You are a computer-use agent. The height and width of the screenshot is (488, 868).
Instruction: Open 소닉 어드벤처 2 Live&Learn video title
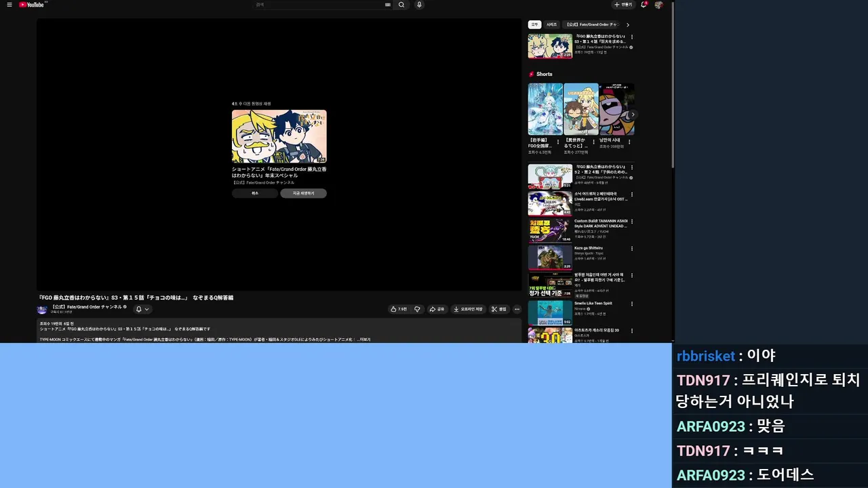click(601, 197)
